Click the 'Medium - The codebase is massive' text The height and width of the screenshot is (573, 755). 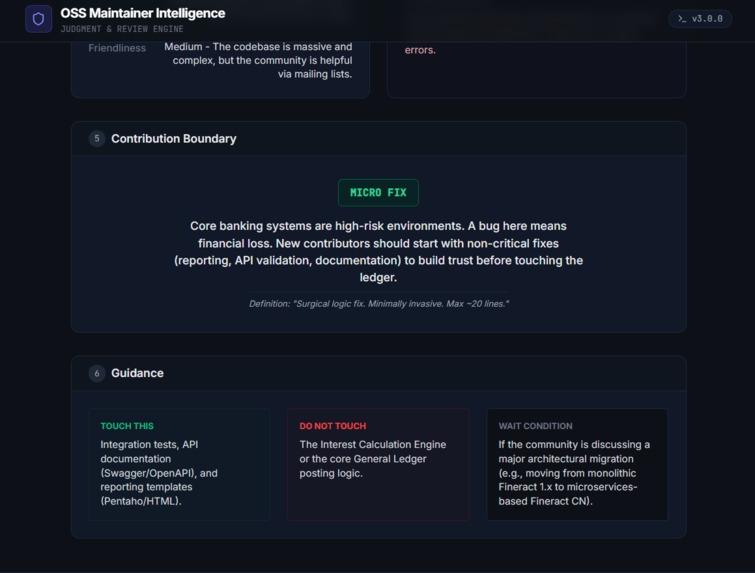pos(259,60)
